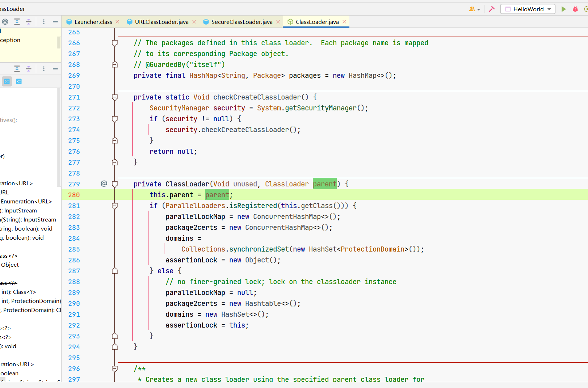Click the structure panel vertical scrollbar
The image size is (588, 388).
click(59, 138)
